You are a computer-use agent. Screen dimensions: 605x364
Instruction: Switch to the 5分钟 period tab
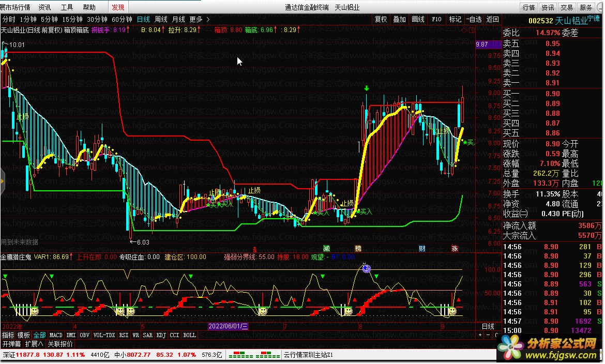[50, 19]
